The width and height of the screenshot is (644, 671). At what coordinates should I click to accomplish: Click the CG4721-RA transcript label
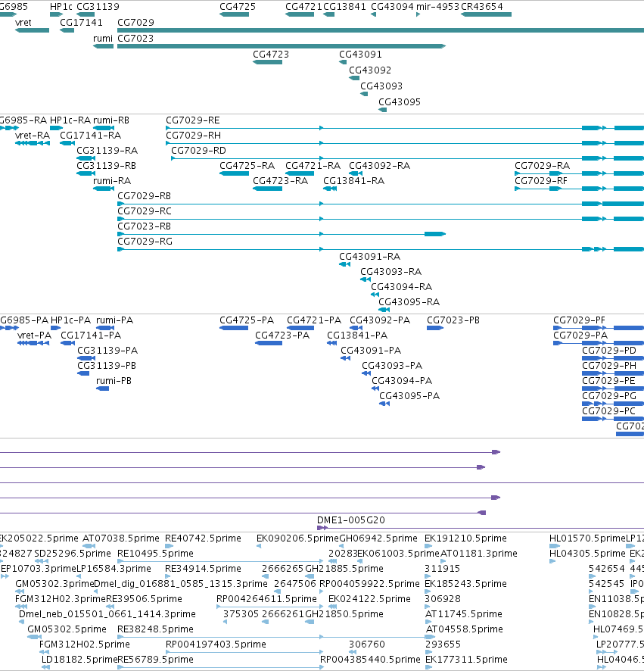pyautogui.click(x=313, y=166)
